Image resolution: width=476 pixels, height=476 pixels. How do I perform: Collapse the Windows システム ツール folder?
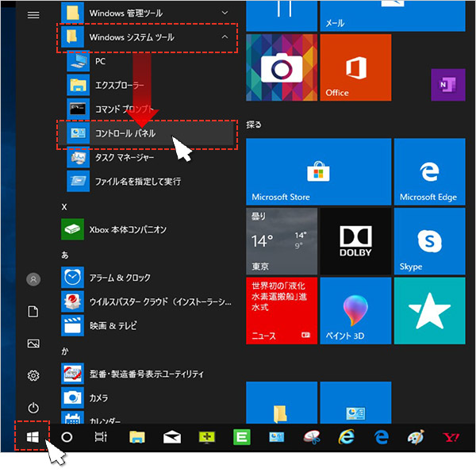pyautogui.click(x=147, y=37)
